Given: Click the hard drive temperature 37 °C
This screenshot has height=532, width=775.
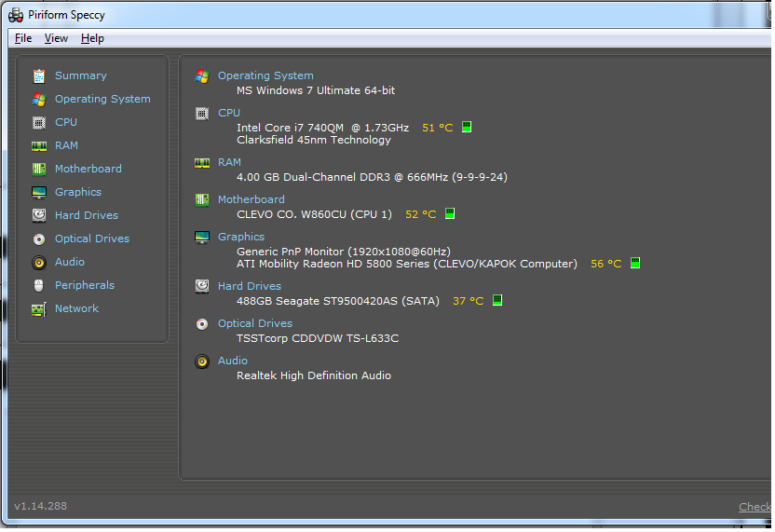Looking at the screenshot, I should coord(468,301).
